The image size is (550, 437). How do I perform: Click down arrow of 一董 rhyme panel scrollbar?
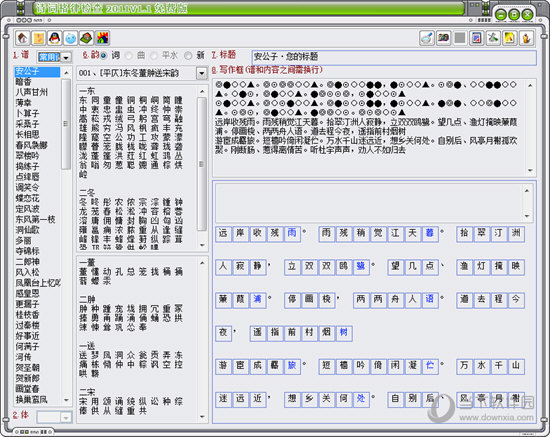[202, 417]
